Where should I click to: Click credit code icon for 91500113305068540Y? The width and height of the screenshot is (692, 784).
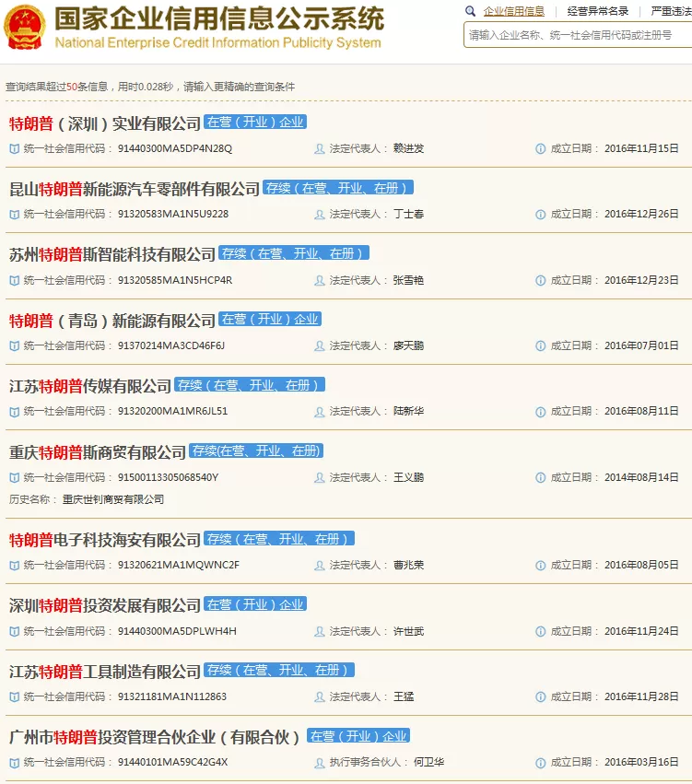tap(15, 478)
